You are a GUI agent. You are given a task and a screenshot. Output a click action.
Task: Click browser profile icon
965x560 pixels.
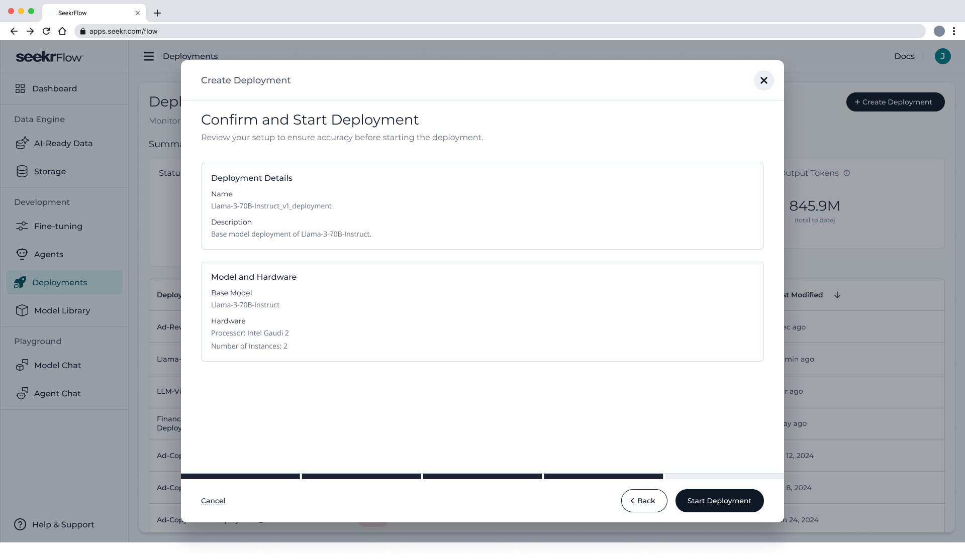tap(939, 31)
